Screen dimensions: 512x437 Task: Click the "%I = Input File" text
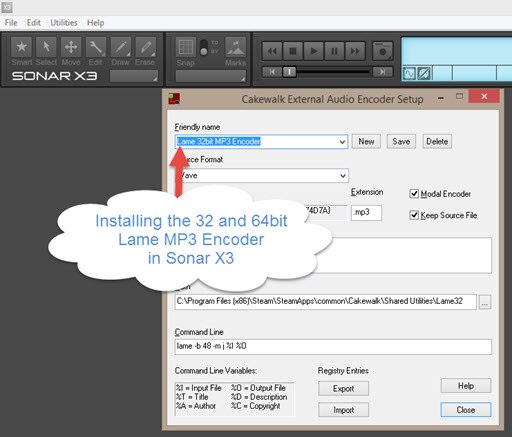(x=199, y=388)
